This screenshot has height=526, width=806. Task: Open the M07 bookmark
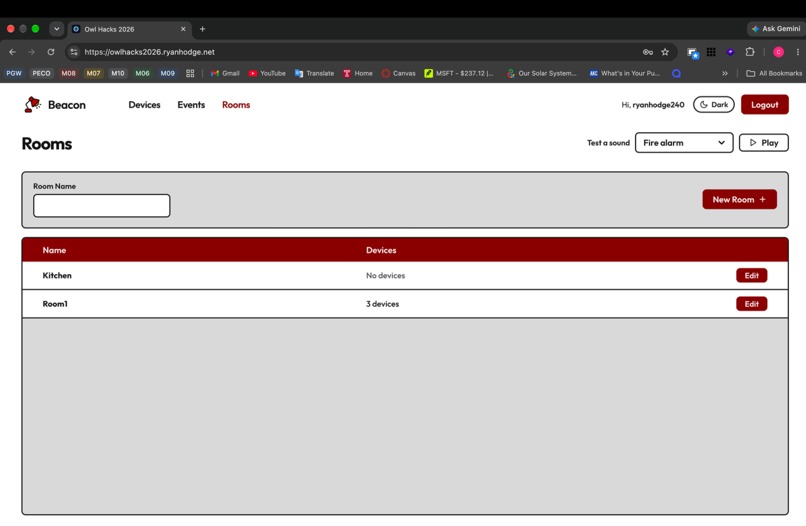pyautogui.click(x=93, y=74)
